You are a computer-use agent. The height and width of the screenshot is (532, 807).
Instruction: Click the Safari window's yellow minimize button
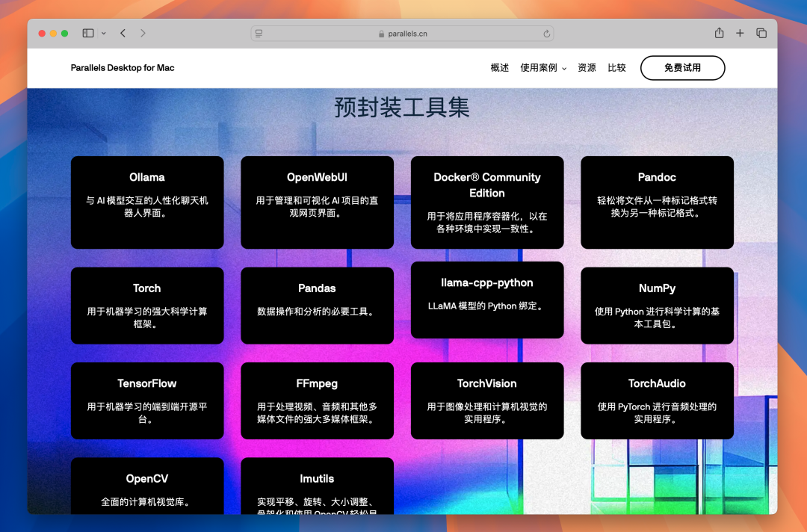pos(53,34)
